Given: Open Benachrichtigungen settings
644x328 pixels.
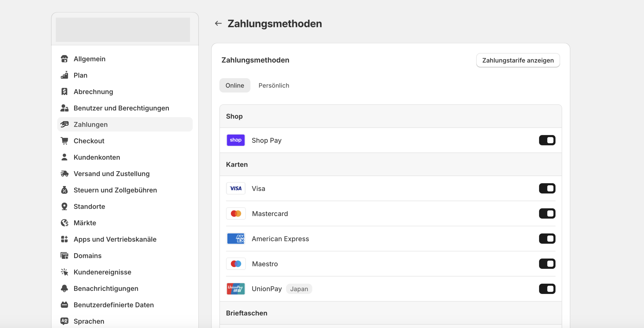Looking at the screenshot, I should tap(125, 288).
